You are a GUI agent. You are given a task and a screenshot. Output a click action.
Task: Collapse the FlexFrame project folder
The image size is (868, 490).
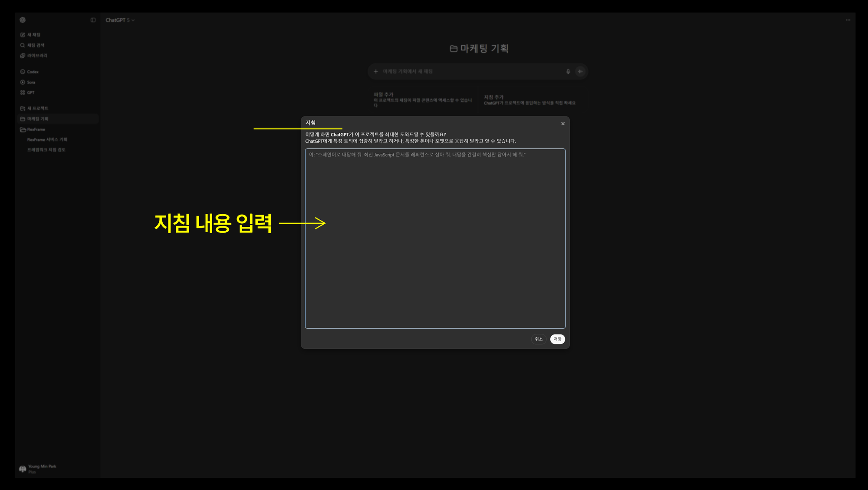coord(23,129)
